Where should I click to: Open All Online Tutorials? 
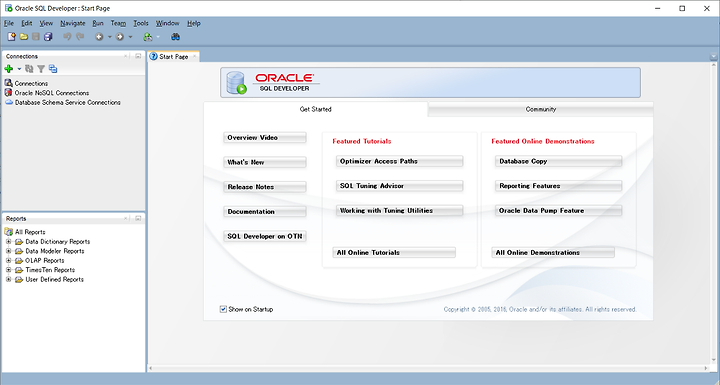click(x=394, y=253)
